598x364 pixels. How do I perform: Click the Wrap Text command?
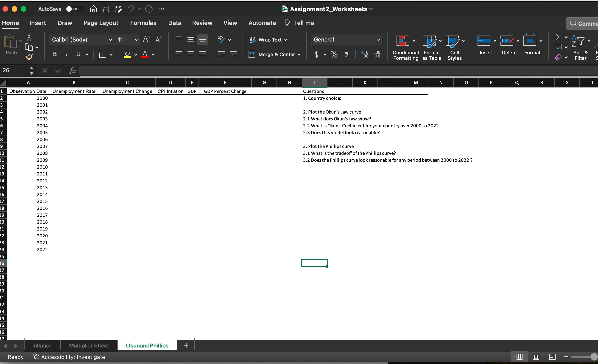click(x=268, y=39)
